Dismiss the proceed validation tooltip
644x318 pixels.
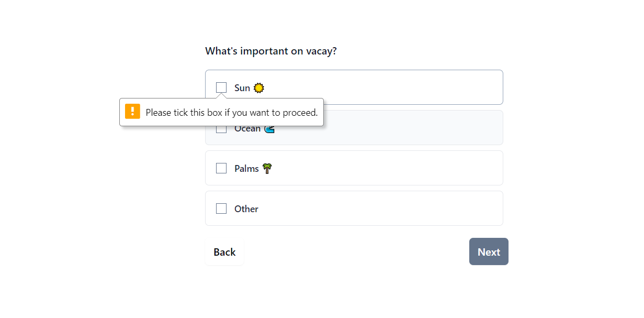tap(221, 112)
